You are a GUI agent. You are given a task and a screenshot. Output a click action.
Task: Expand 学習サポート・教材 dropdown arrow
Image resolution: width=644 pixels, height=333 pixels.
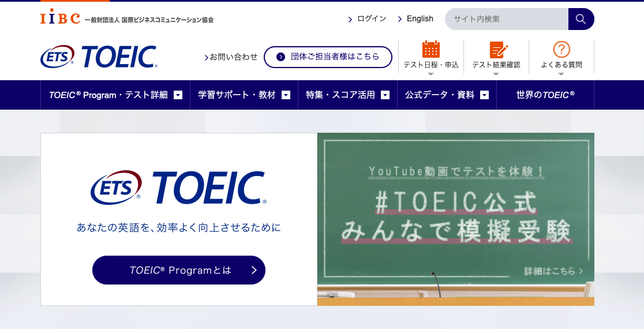[x=286, y=95]
